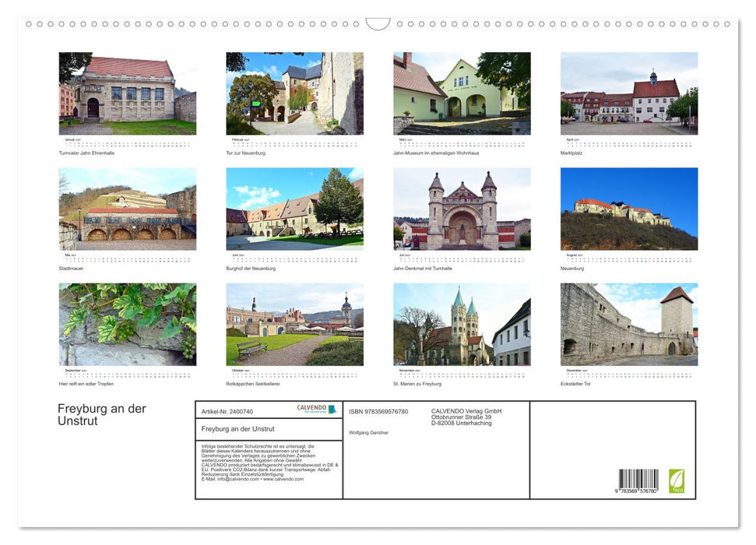
Task: Click the Marktplatz photo
Action: tap(629, 93)
